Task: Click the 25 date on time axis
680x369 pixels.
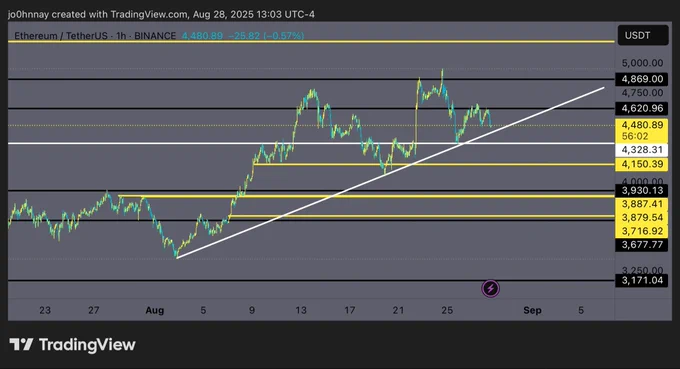Action: pyautogui.click(x=447, y=310)
